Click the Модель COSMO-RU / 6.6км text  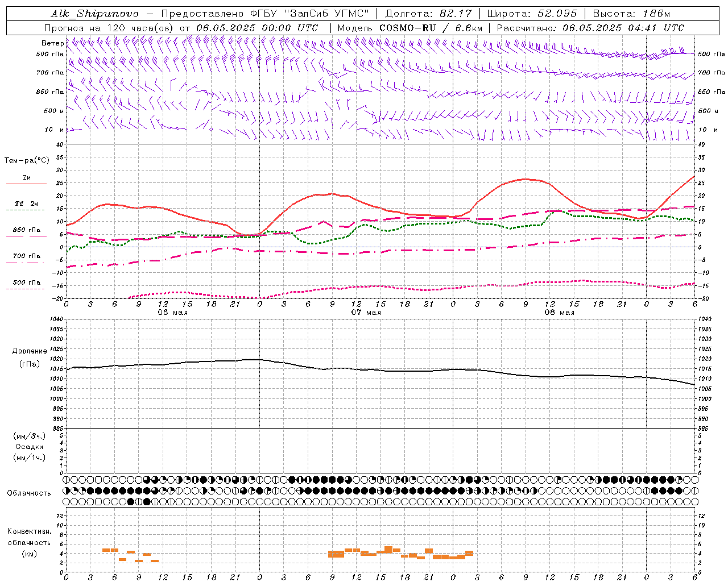click(410, 28)
